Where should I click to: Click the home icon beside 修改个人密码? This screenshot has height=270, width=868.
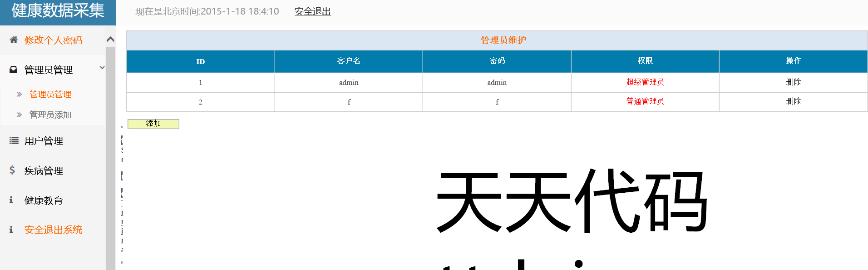point(14,40)
